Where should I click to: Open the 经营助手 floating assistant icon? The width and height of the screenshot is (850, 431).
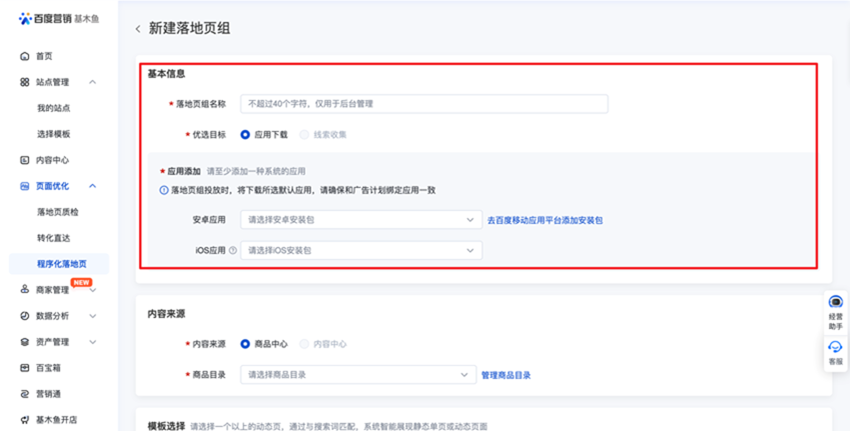[x=835, y=303]
